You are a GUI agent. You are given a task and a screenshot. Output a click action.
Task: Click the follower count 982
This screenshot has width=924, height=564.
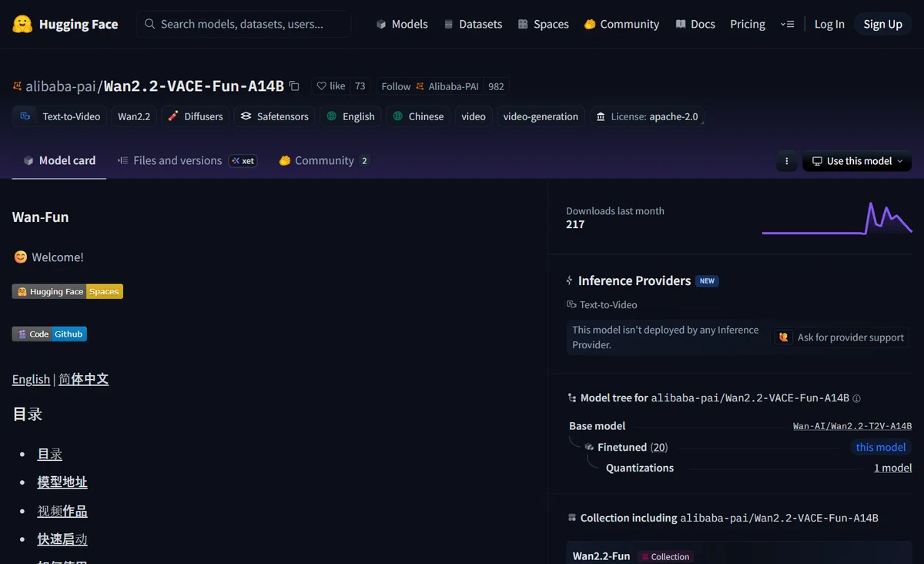[x=496, y=86]
